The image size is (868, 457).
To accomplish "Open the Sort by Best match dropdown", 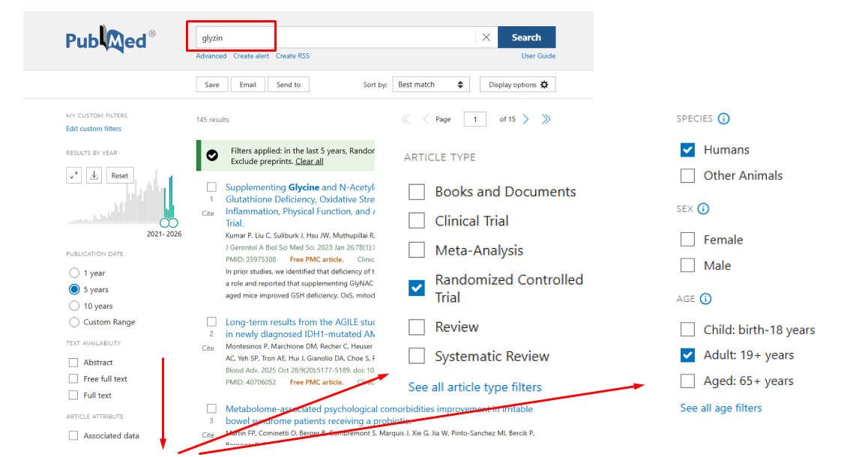I will [431, 85].
